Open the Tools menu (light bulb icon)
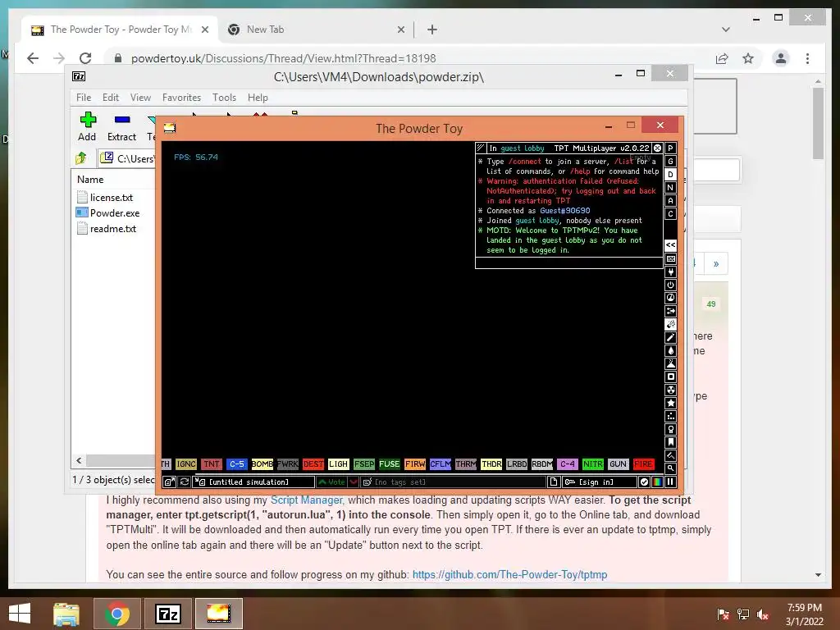 [670, 429]
